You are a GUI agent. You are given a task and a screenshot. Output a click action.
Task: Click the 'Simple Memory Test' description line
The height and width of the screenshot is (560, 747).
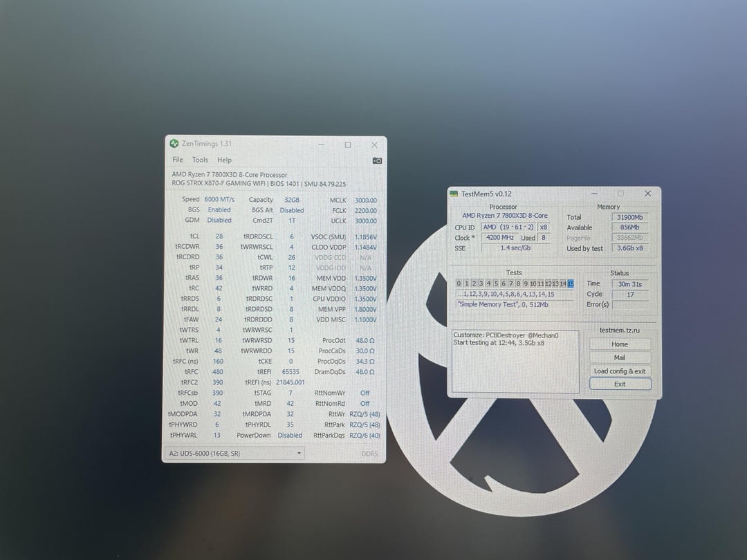515,304
